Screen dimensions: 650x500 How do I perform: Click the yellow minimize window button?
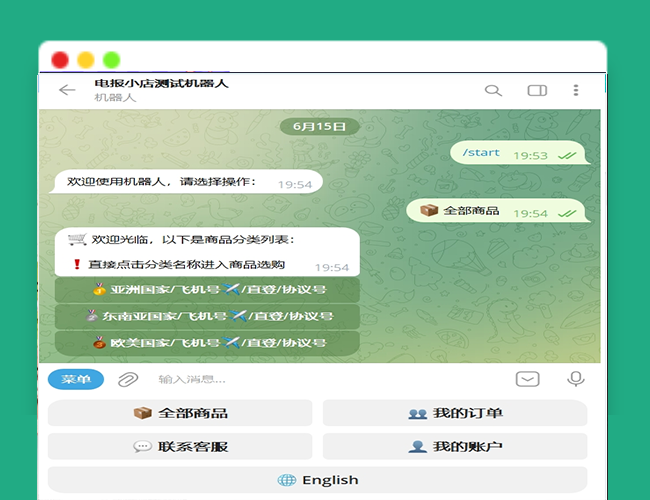[86, 60]
